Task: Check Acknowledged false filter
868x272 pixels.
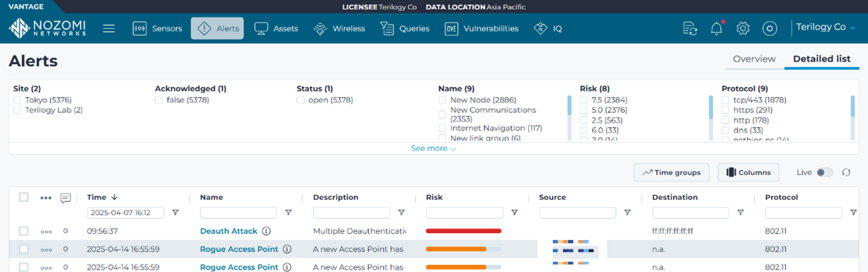Action: pyautogui.click(x=159, y=100)
